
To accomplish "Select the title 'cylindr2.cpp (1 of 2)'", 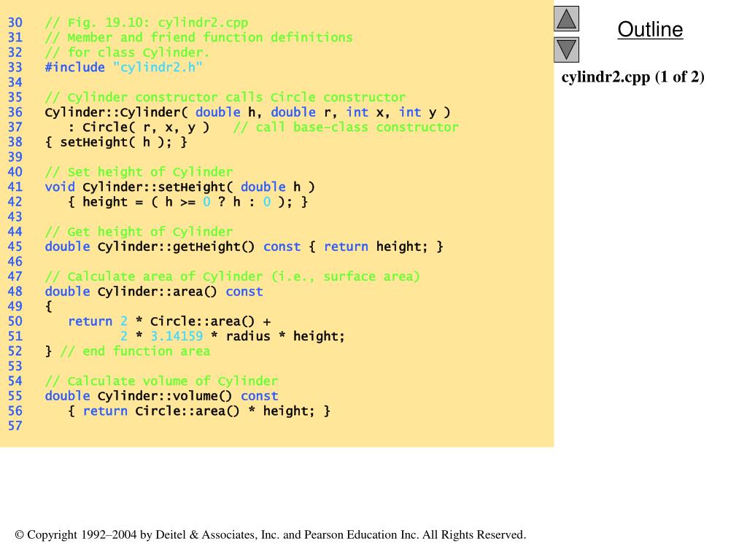I will tap(632, 77).
